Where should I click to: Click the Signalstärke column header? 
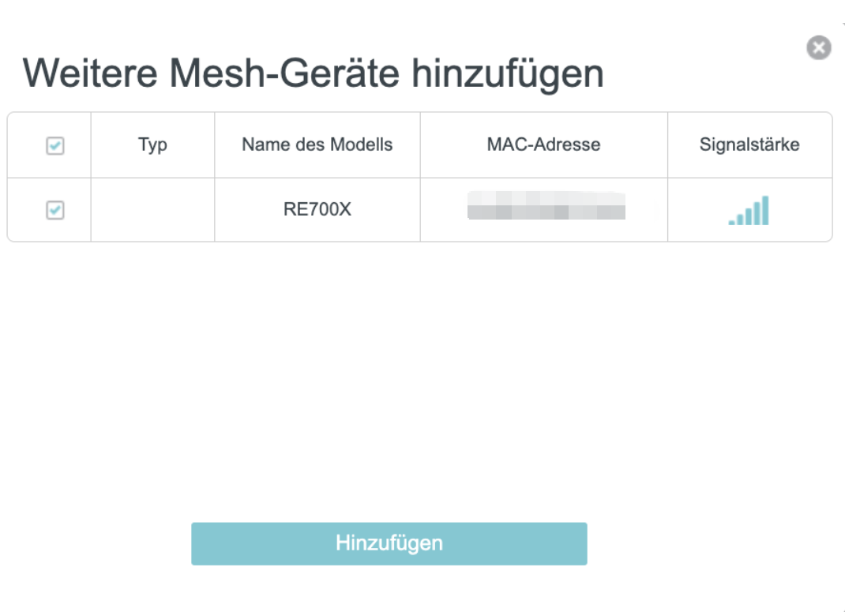click(x=749, y=145)
